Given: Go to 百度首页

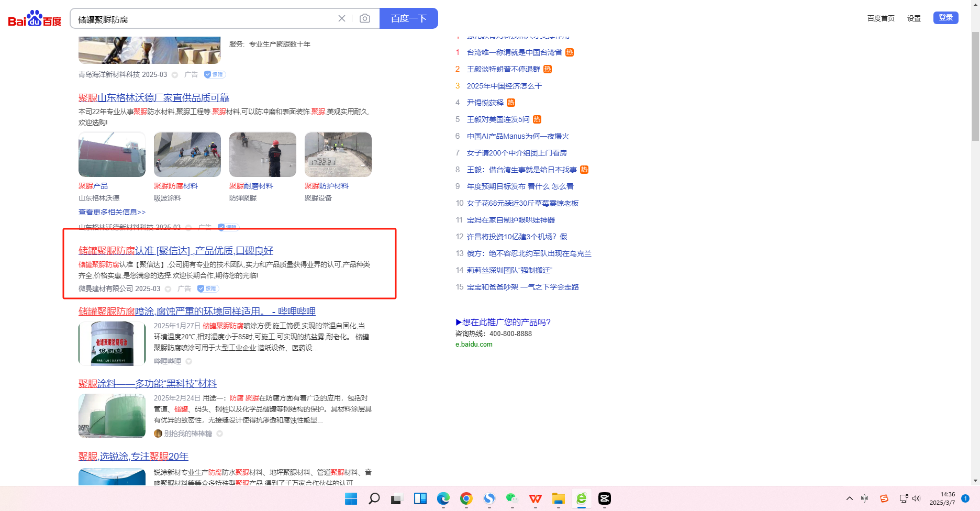Looking at the screenshot, I should pos(881,18).
